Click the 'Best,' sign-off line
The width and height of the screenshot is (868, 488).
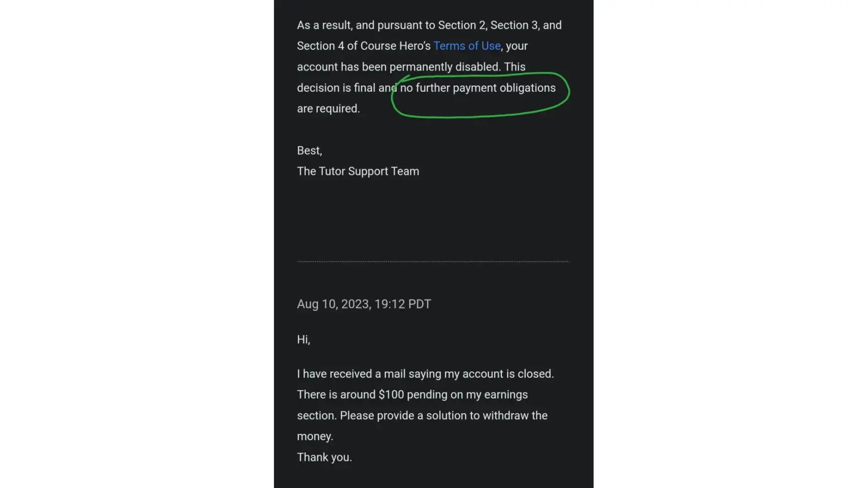click(x=310, y=150)
